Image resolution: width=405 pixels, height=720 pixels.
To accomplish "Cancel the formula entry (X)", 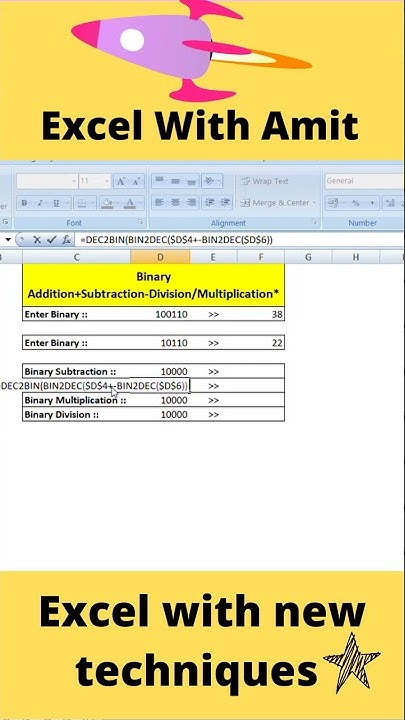I will pos(37,240).
